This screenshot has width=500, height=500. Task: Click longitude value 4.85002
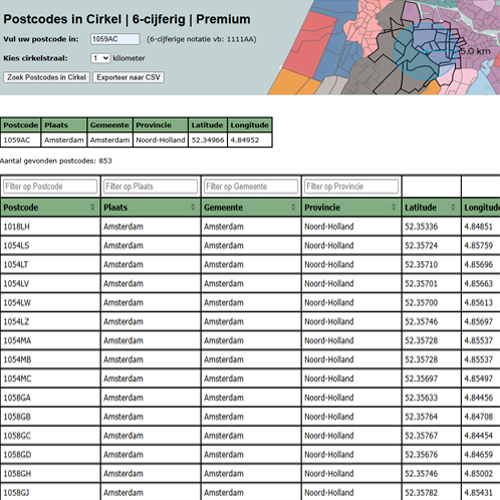[x=479, y=474]
